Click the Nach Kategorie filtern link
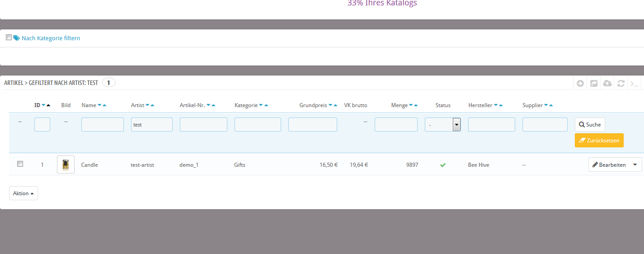The image size is (644, 254). 51,38
